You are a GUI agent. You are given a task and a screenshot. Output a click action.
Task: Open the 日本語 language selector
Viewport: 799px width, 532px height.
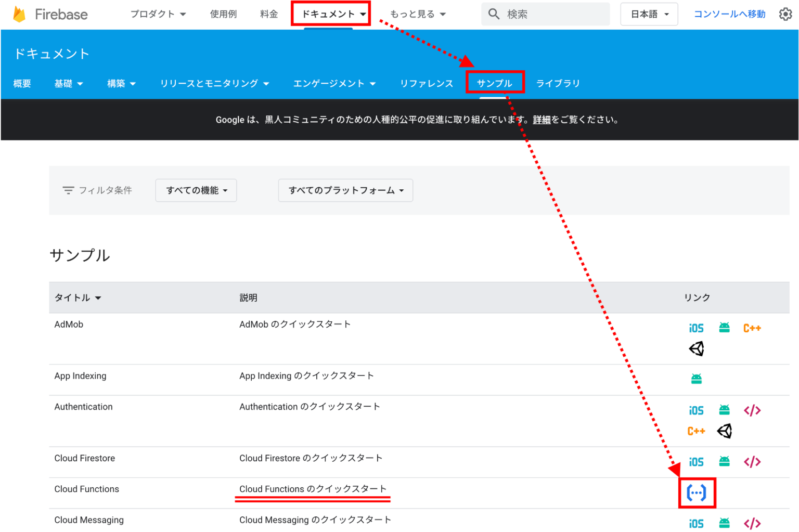649,14
